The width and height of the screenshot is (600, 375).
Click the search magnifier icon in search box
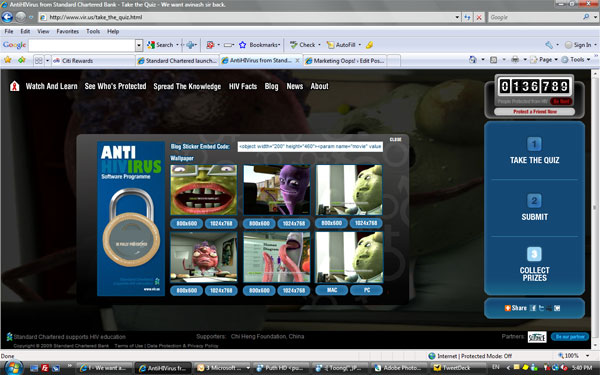click(x=586, y=17)
